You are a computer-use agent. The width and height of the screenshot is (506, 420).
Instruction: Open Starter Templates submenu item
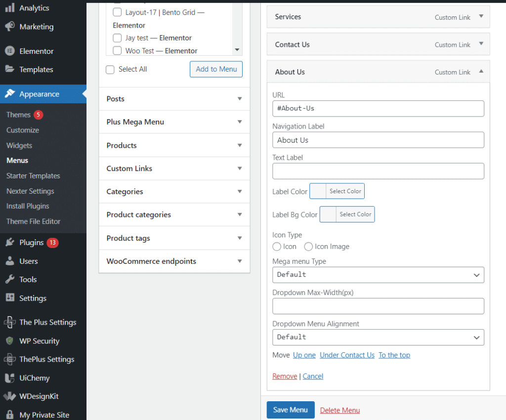coord(33,176)
